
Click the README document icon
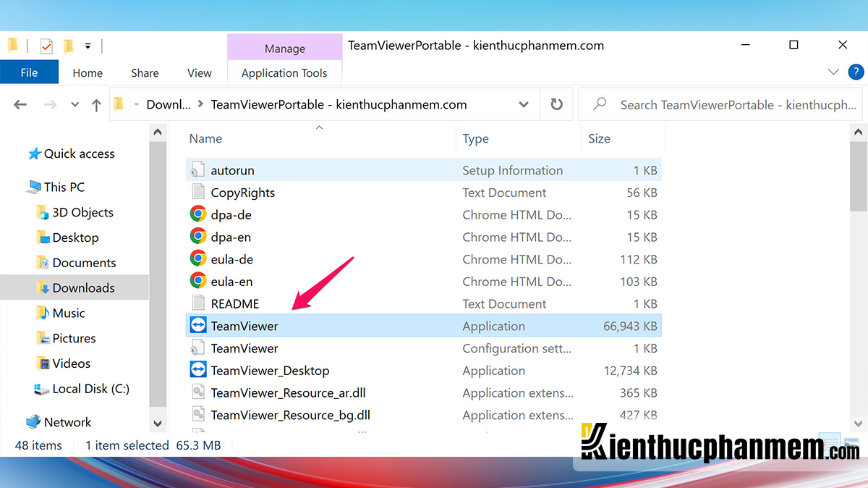tap(198, 303)
